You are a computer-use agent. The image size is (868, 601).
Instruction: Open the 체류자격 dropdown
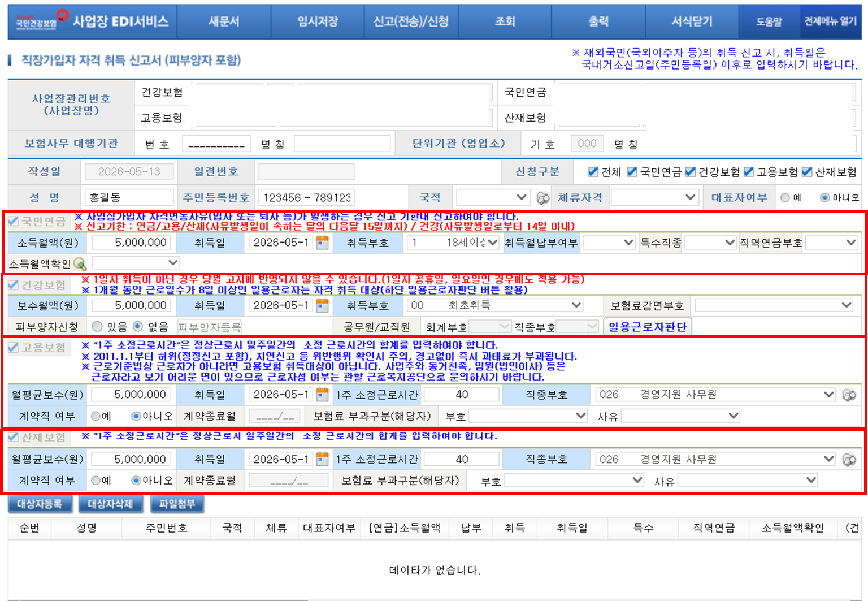click(x=654, y=197)
